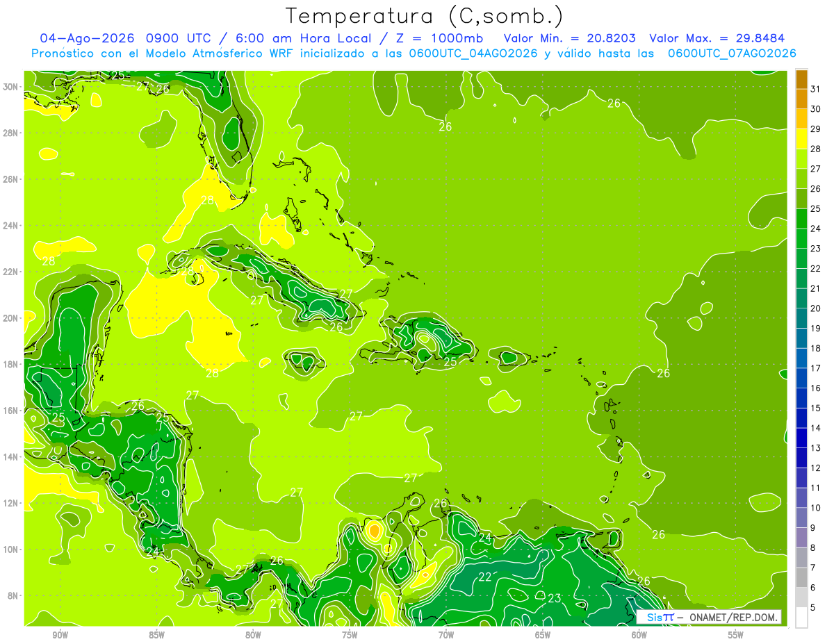This screenshot has width=834, height=644.
Task: Click longitude axis label "65W"
Action: click(543, 635)
